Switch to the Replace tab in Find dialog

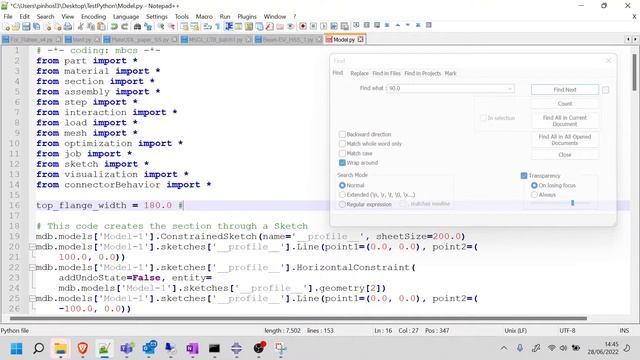pos(359,73)
